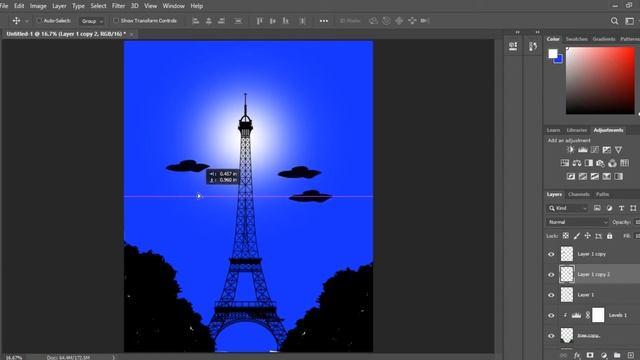Filter layers by pixel layers icon
Screen dimensions: 640x360
pos(597,208)
